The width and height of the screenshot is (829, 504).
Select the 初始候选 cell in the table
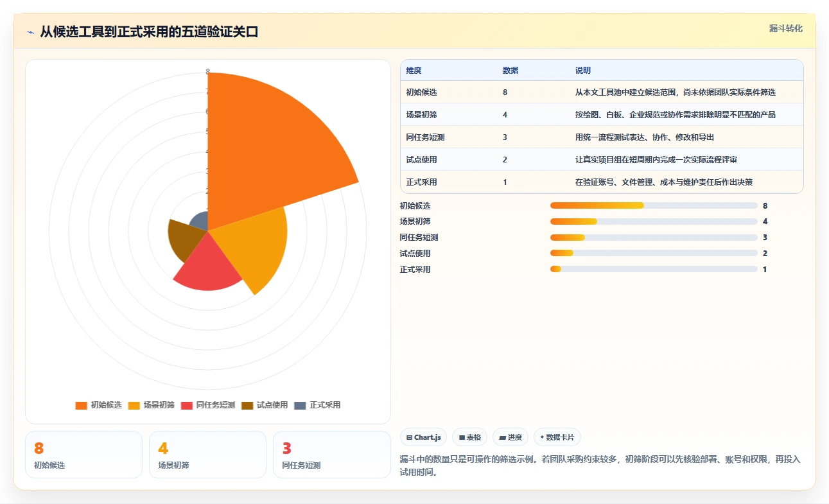[x=422, y=92]
